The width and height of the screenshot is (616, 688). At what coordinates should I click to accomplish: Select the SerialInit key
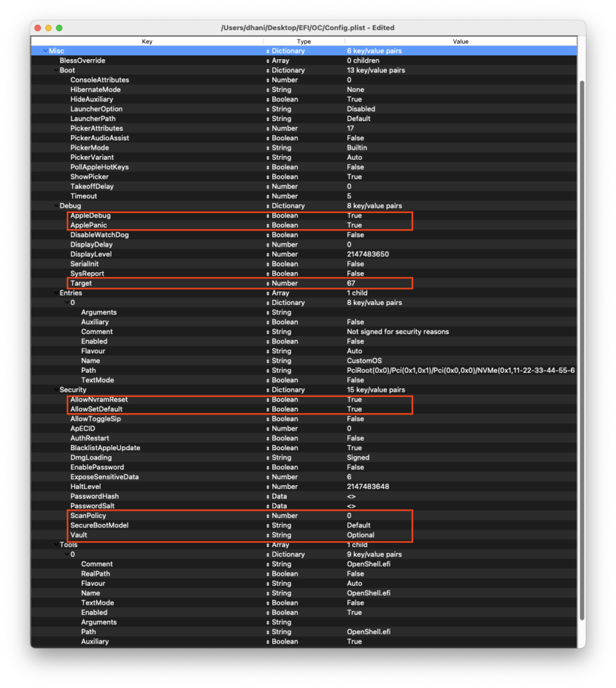pos(84,263)
